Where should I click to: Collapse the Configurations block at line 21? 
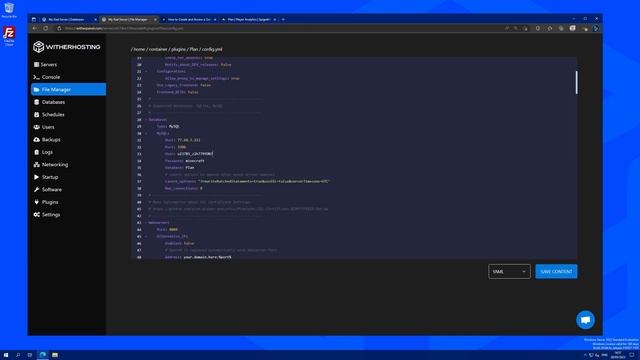[146, 71]
